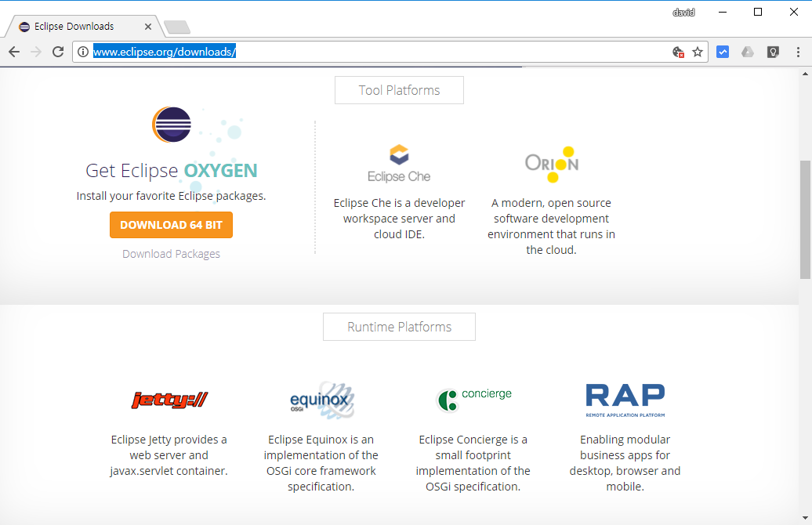812x525 pixels.
Task: Click the Eclipse logo above Get Eclipse Oxygen
Action: pyautogui.click(x=172, y=125)
